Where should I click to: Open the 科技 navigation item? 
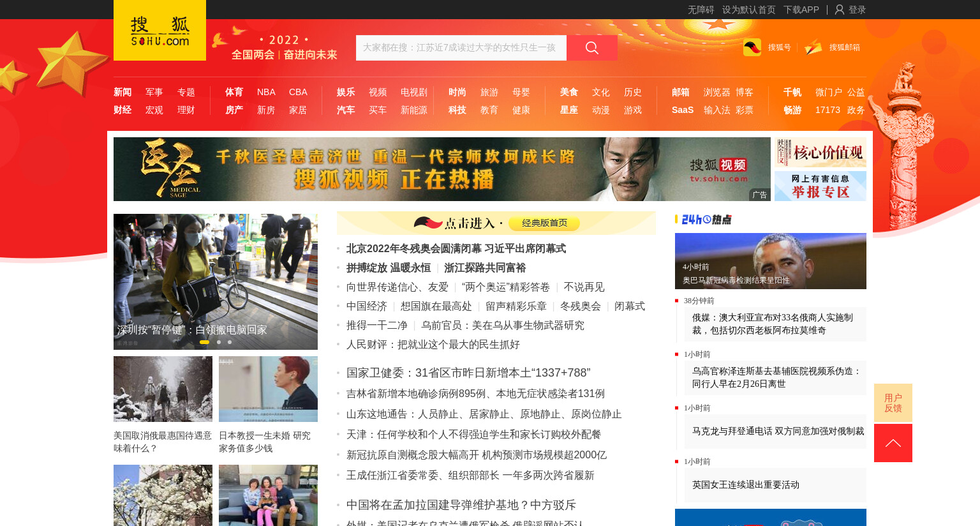[x=457, y=110]
